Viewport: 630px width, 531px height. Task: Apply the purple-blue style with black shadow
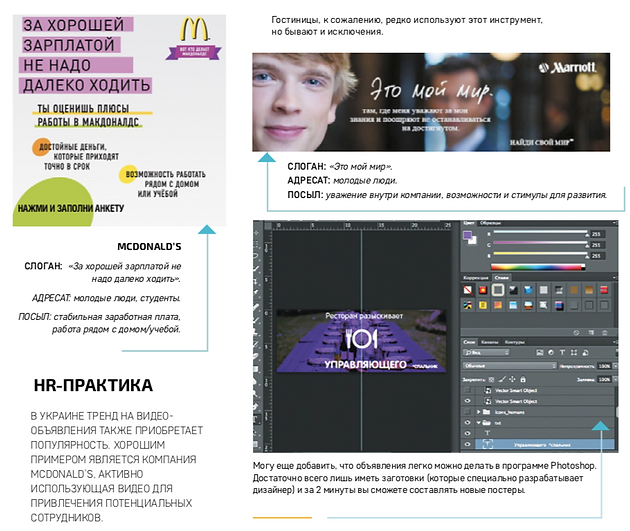coord(559,305)
